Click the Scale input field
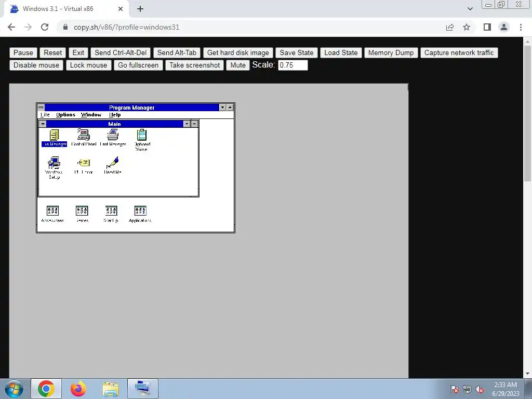The width and height of the screenshot is (532, 399). (x=293, y=65)
